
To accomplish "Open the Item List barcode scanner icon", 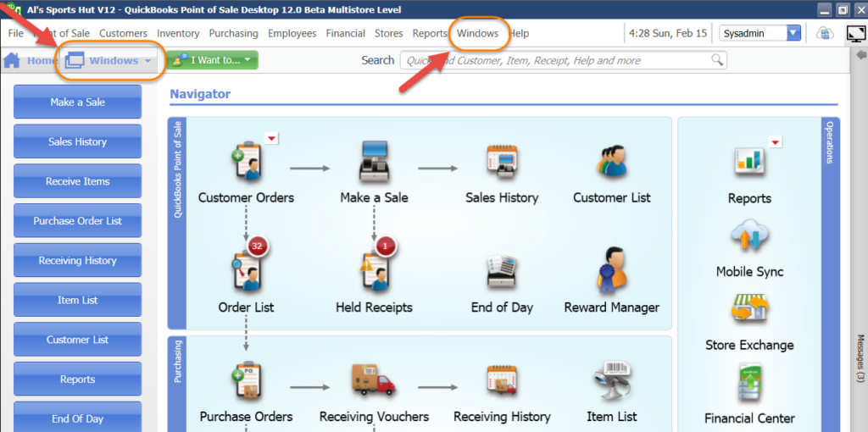I will (611, 382).
